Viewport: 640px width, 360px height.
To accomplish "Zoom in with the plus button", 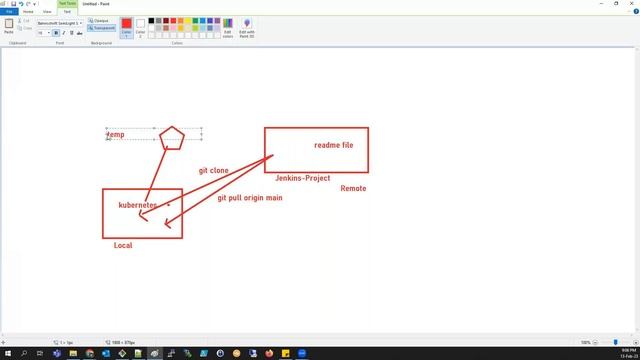I will 636,342.
